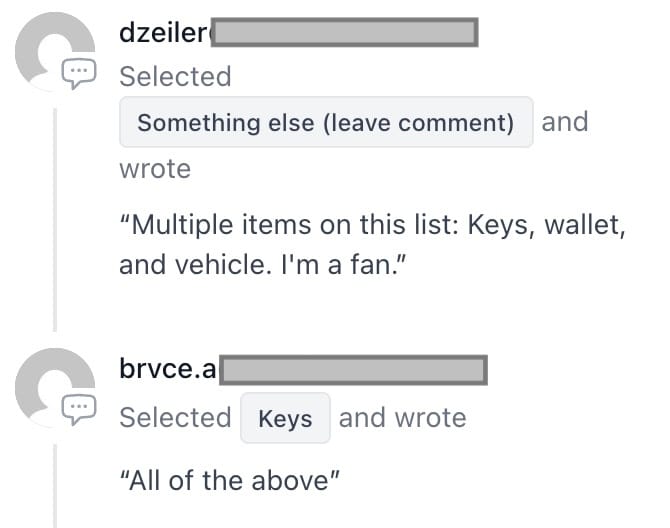Select the 'Keys' response tag
Image resolution: width=670 pixels, height=528 pixels.
285,419
